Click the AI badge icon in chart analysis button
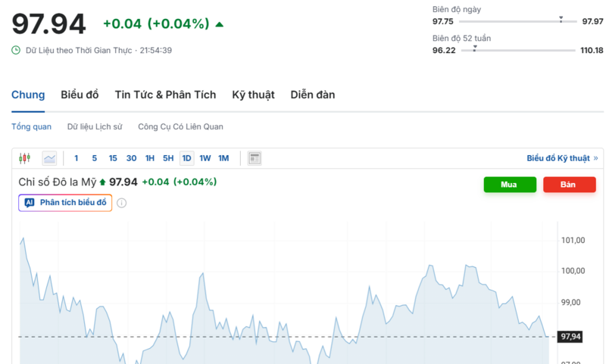Screen dimensions: 606x364 (30, 203)
